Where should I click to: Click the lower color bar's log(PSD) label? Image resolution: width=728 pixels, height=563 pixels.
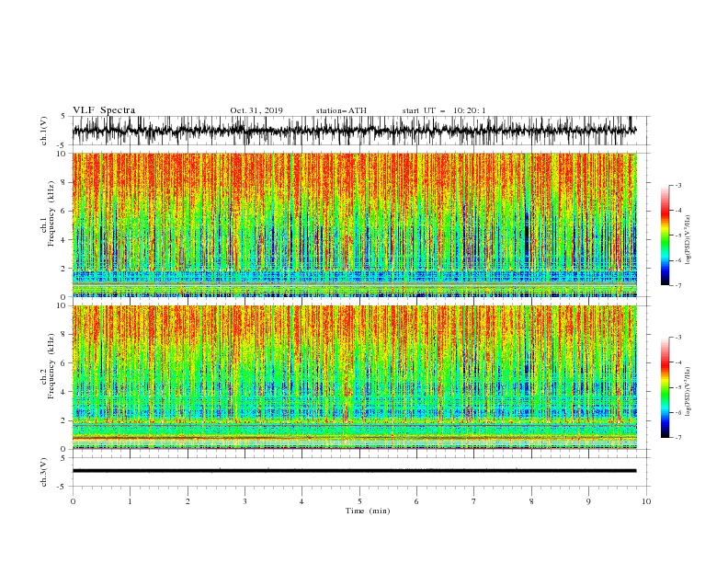(688, 392)
